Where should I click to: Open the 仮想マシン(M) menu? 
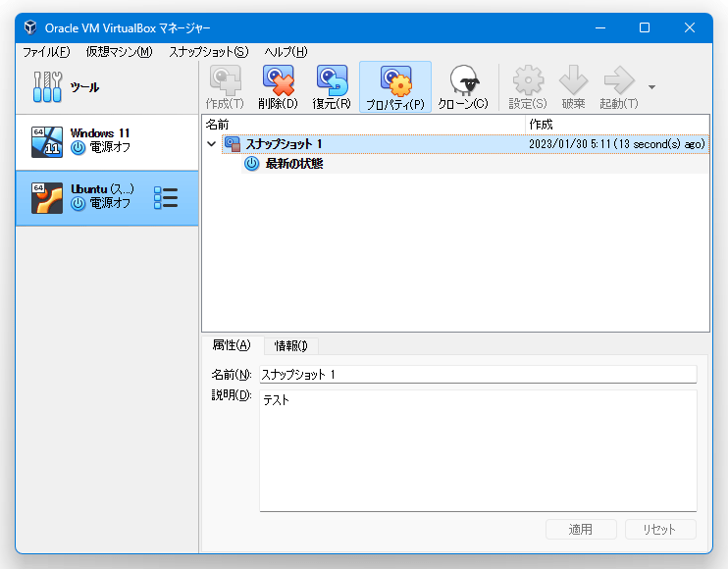(x=119, y=52)
